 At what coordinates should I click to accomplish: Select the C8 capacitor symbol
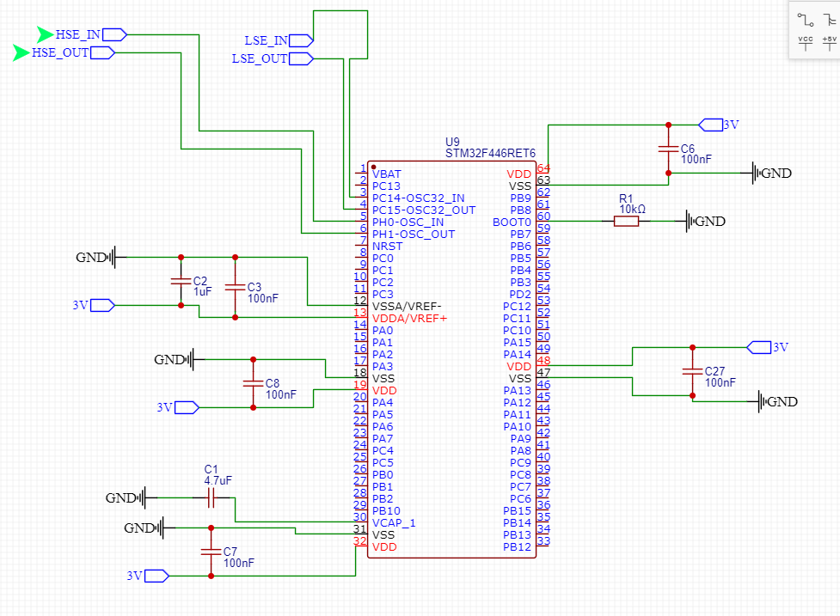[254, 383]
